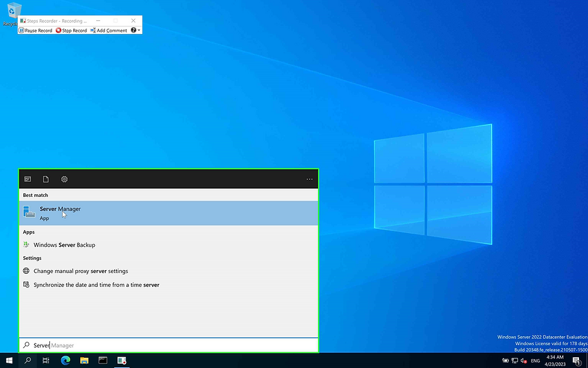Click the ENG input language indicator
Image resolution: width=588 pixels, height=368 pixels.
coord(535,361)
